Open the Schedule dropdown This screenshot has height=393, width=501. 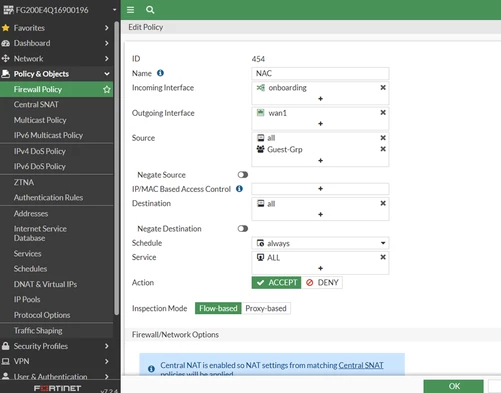[320, 243]
